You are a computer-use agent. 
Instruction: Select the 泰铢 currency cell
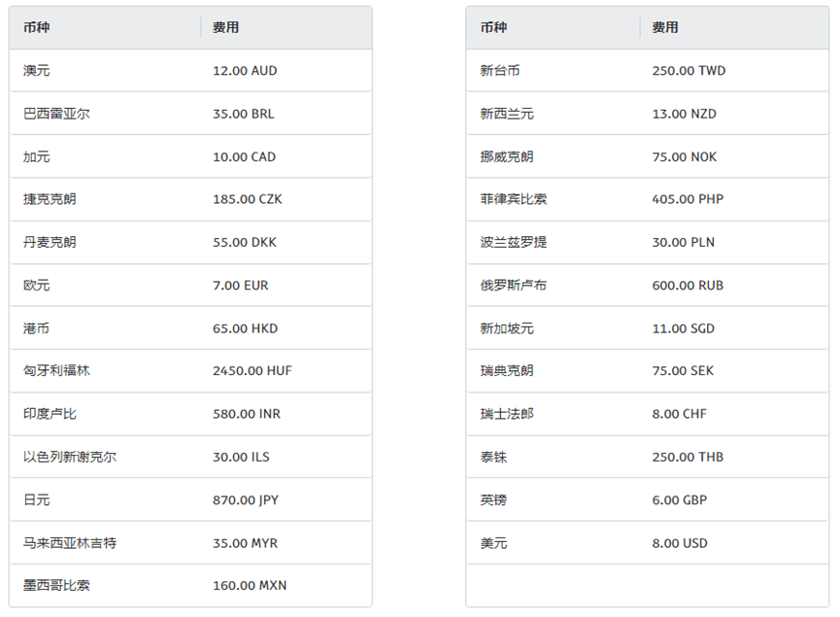click(493, 457)
